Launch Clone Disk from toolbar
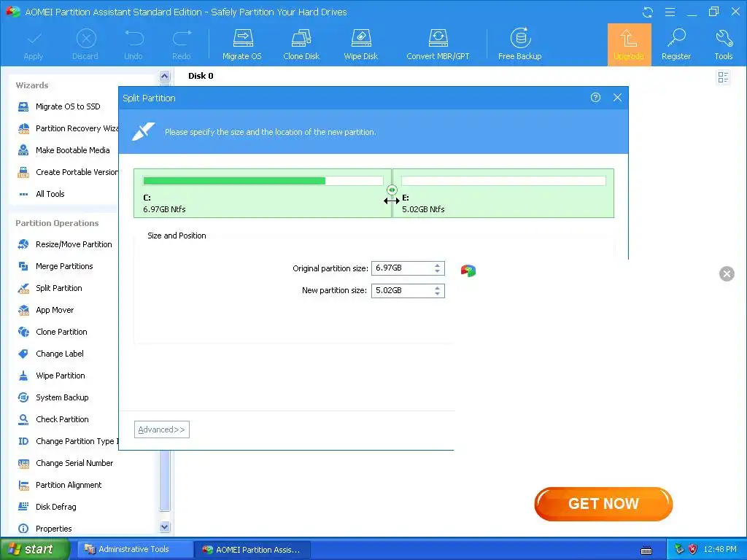The width and height of the screenshot is (747, 560). click(301, 44)
